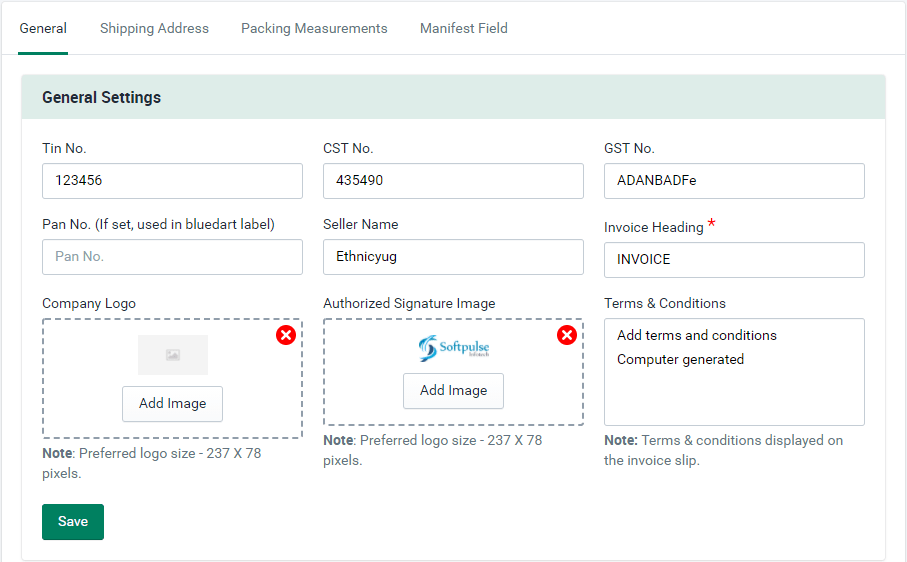Save the general settings
Viewport: 907px width, 562px height.
click(x=73, y=522)
